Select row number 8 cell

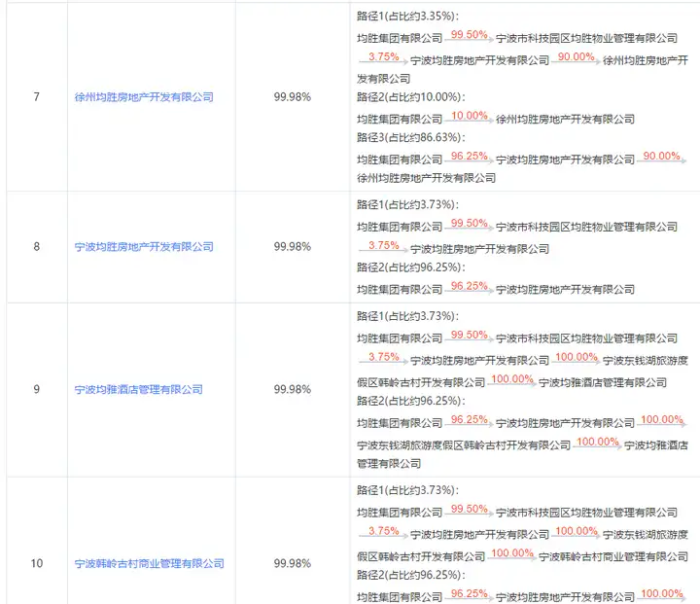tap(37, 247)
